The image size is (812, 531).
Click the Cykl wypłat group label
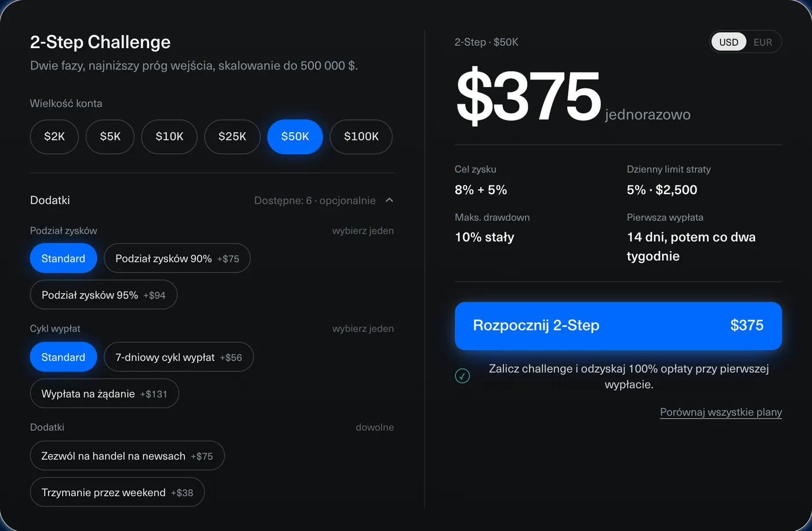55,329
